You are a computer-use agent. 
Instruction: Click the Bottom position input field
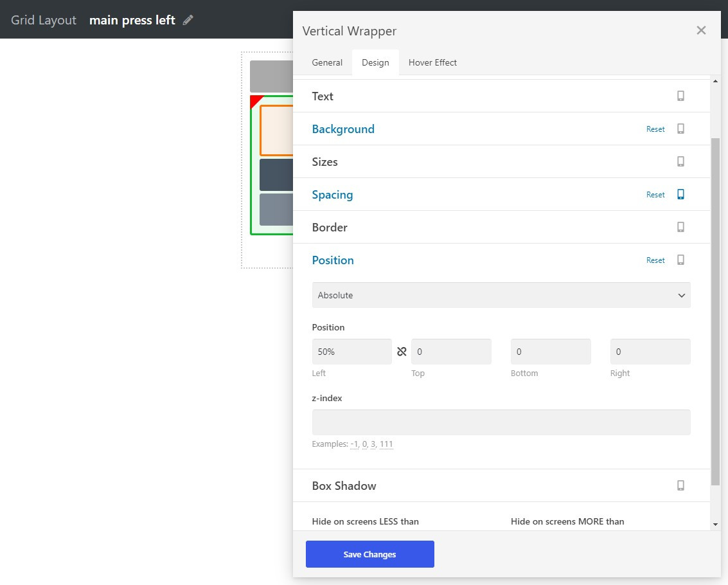pos(551,352)
